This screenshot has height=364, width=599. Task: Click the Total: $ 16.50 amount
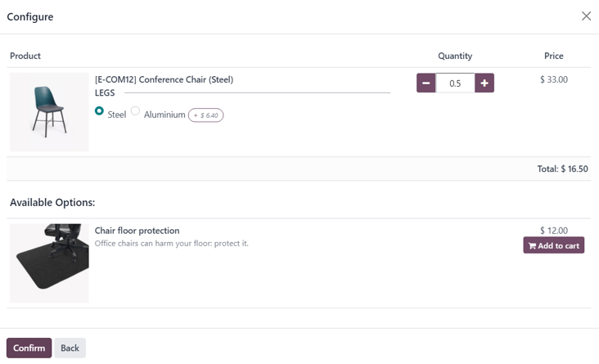coord(562,169)
